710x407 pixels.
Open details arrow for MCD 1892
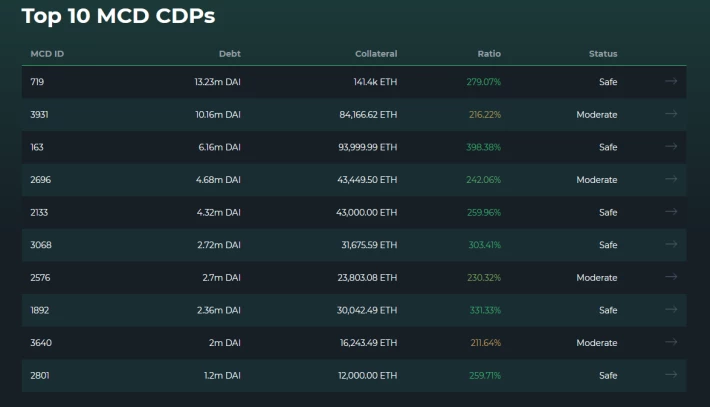pyautogui.click(x=671, y=310)
